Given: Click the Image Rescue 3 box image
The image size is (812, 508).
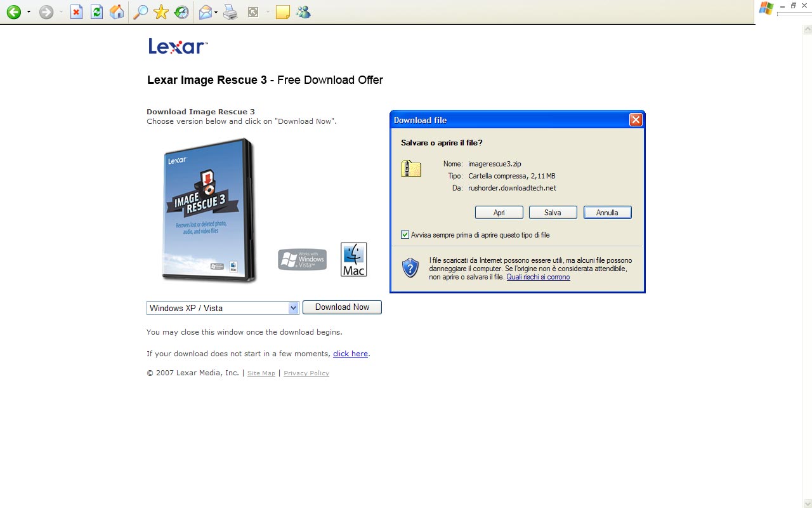Looking at the screenshot, I should pyautogui.click(x=209, y=210).
